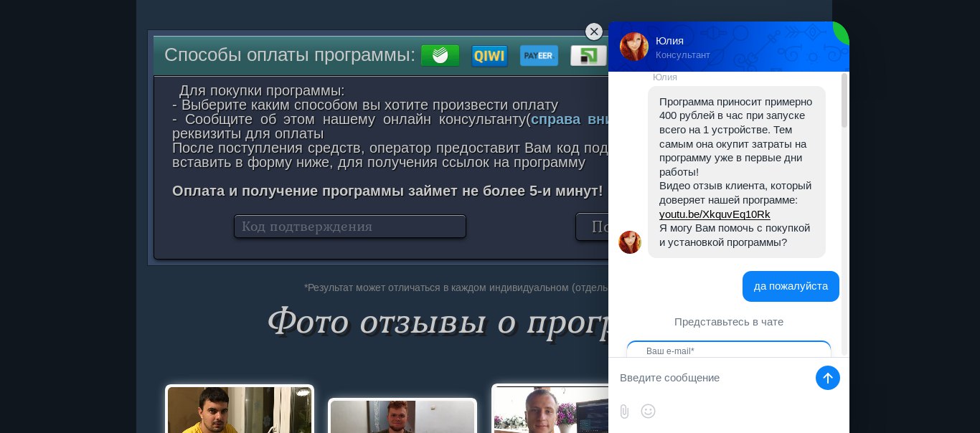This screenshot has height=433, width=980.
Task: Click Юлия's avatar in chat header
Action: pos(634,47)
